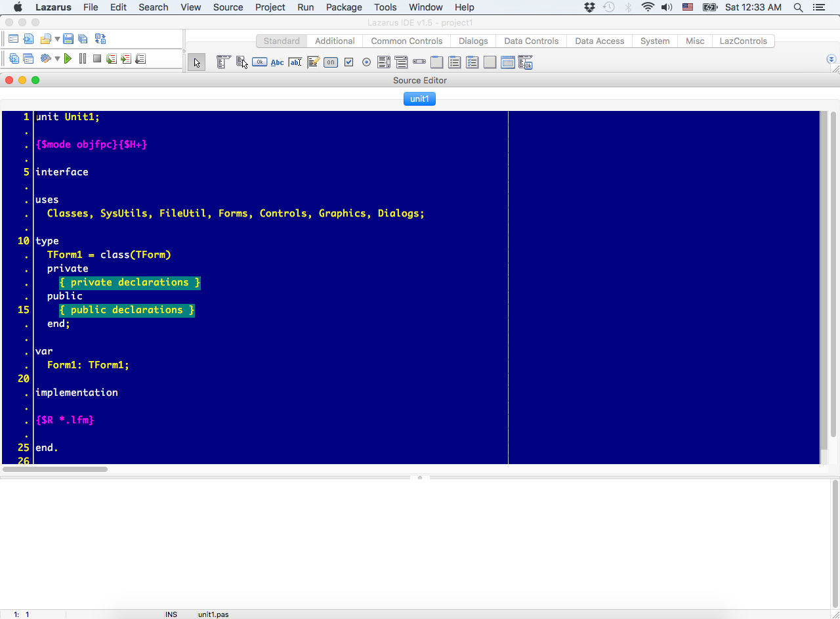The image size is (840, 619).
Task: Select the TRadioButton palette component
Action: [366, 62]
